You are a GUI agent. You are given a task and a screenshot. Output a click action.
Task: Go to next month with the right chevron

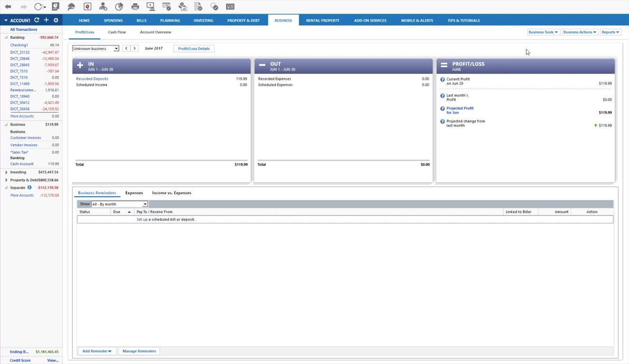click(x=135, y=48)
